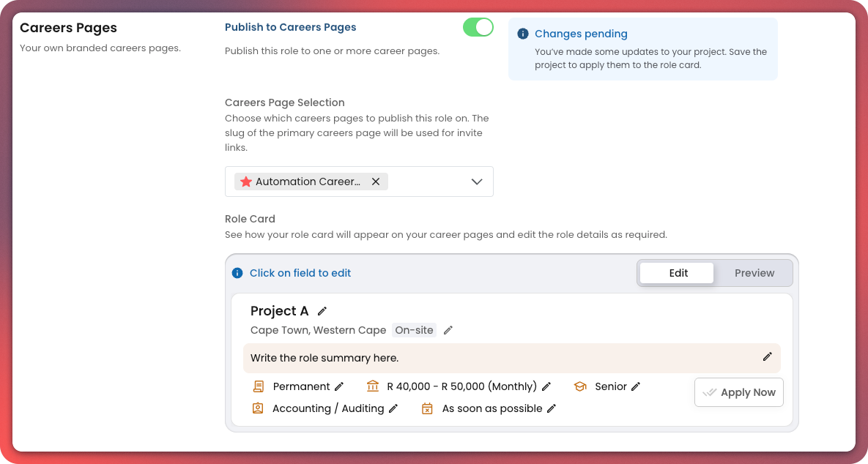Click info icon beside 'Click on field to edit'
The image size is (868, 464).
pos(237,273)
